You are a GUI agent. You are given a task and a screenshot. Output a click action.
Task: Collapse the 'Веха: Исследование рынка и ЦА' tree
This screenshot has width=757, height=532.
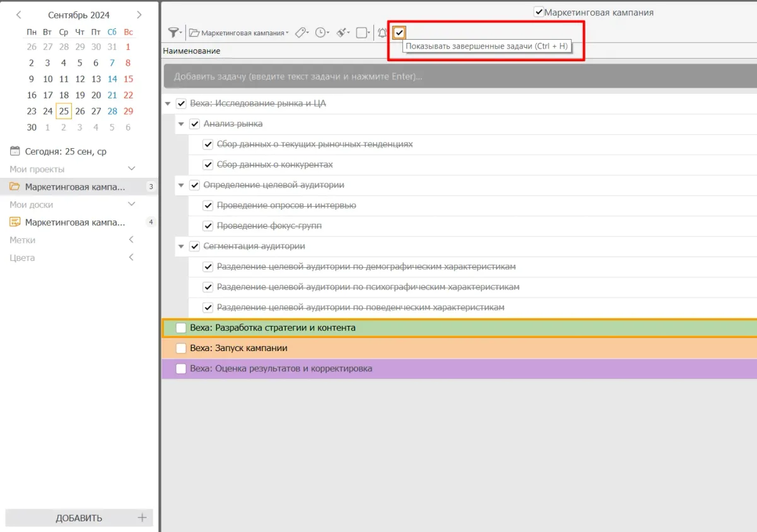(x=168, y=104)
